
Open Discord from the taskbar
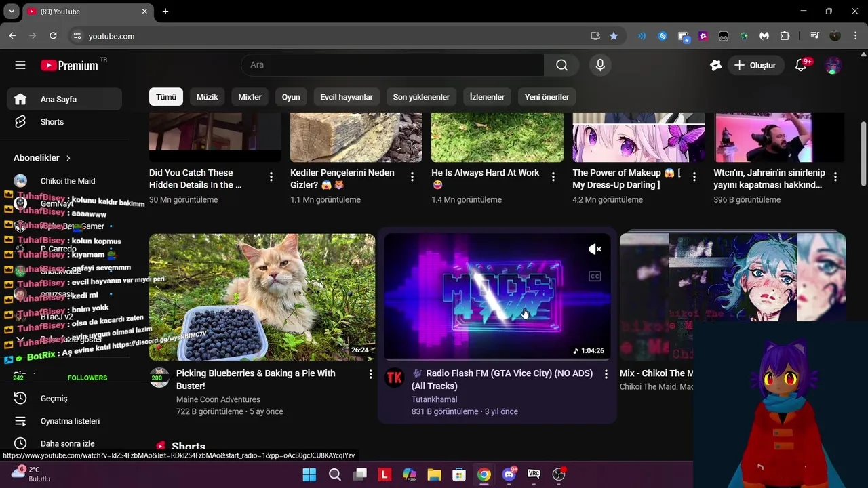509,474
